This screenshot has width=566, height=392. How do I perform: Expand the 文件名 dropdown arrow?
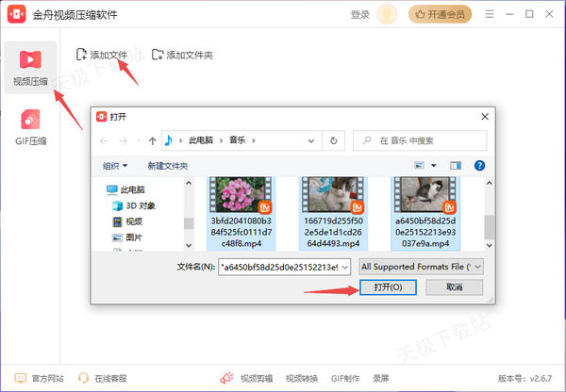[x=345, y=268]
